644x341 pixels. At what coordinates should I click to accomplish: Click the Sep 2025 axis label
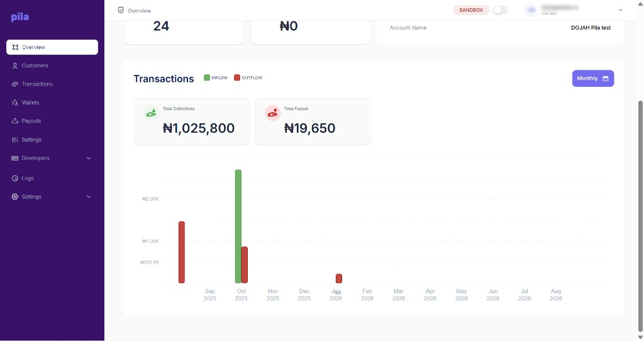[x=210, y=295]
